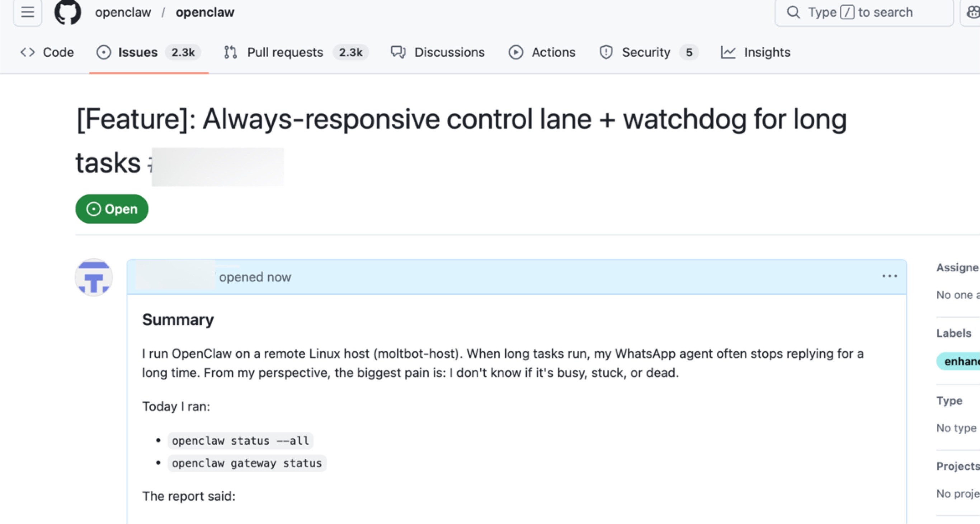Click the Actions play icon
This screenshot has width=980, height=524.
[516, 52]
